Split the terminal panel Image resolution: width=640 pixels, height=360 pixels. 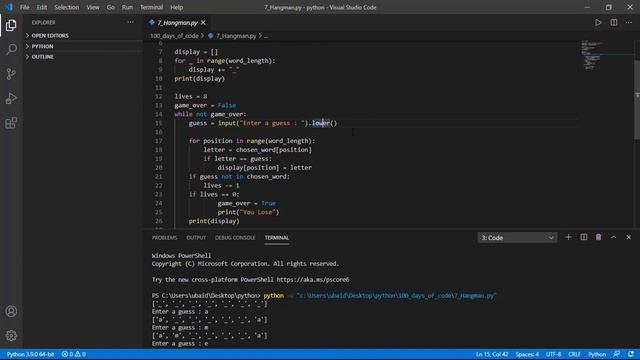coord(584,237)
